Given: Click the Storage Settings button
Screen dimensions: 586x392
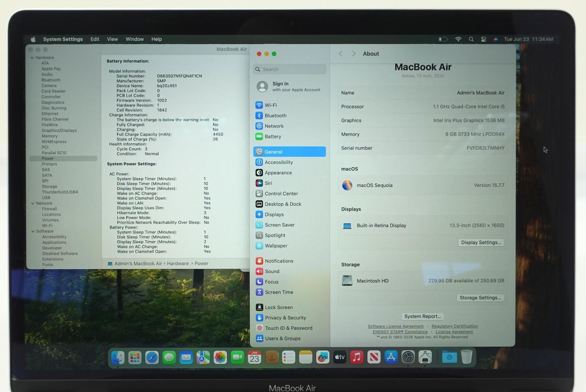Looking at the screenshot, I should point(480,298).
